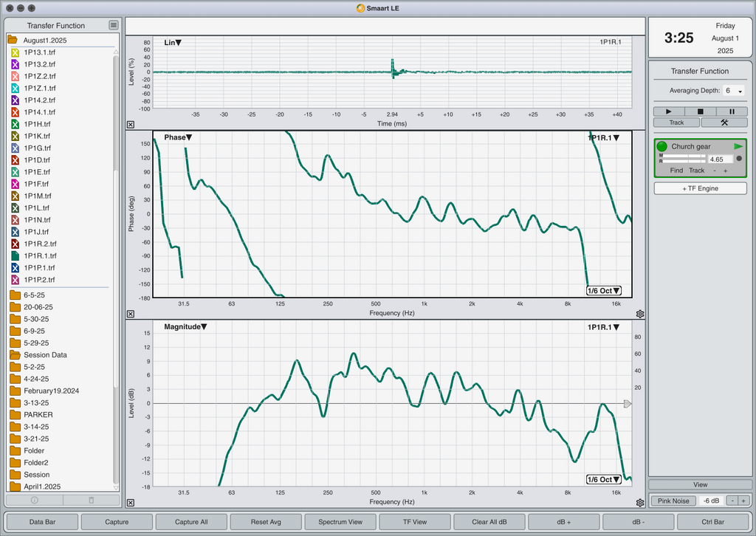The width and height of the screenshot is (756, 536).
Task: Click the trash icon below the file list
Action: tap(91, 500)
